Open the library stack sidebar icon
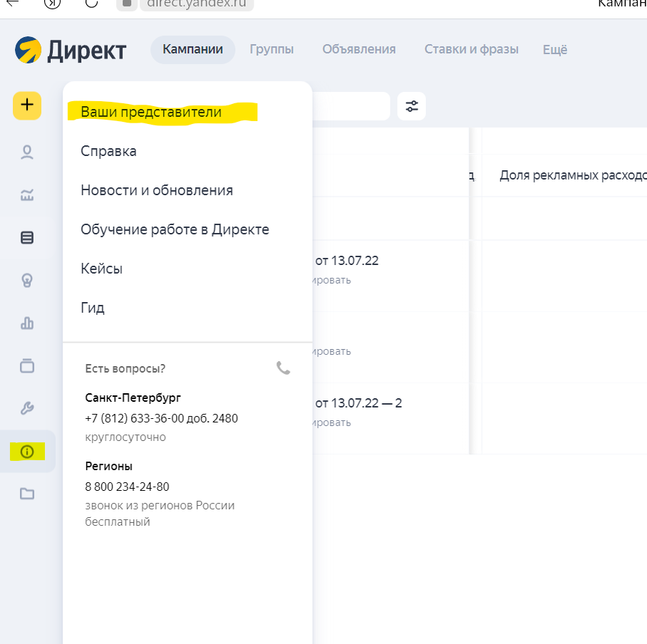Viewport: 647px width, 644px height. click(x=27, y=365)
